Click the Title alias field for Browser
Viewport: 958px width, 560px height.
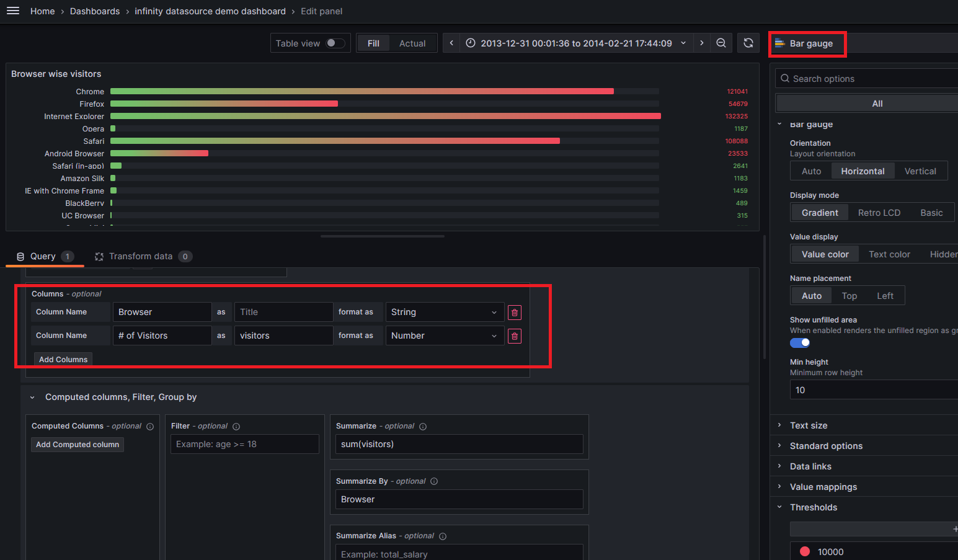(x=283, y=312)
